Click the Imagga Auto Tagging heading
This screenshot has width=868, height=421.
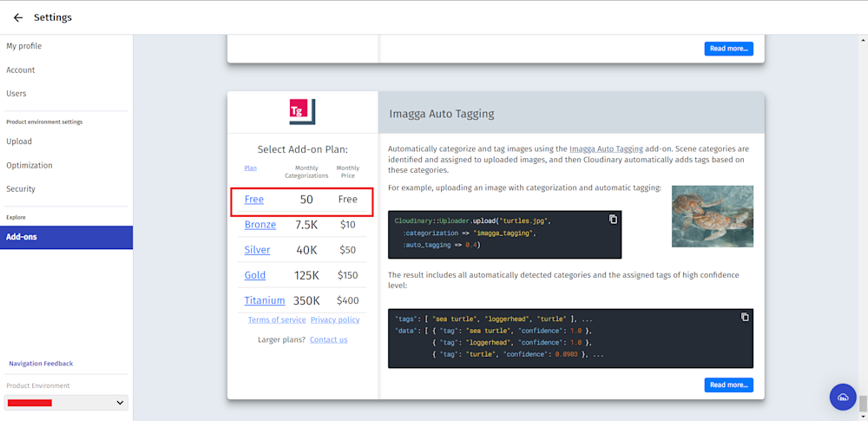(x=442, y=114)
